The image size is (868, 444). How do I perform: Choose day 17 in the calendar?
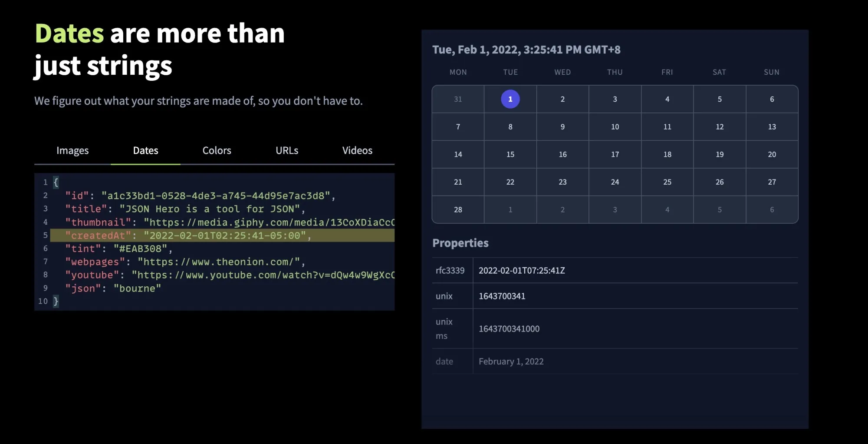click(615, 154)
